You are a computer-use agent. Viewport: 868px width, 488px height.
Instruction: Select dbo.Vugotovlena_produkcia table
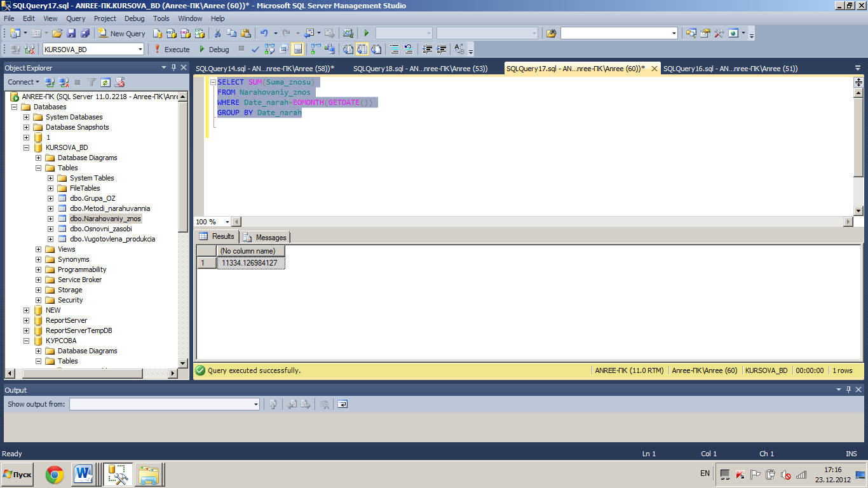click(x=112, y=239)
